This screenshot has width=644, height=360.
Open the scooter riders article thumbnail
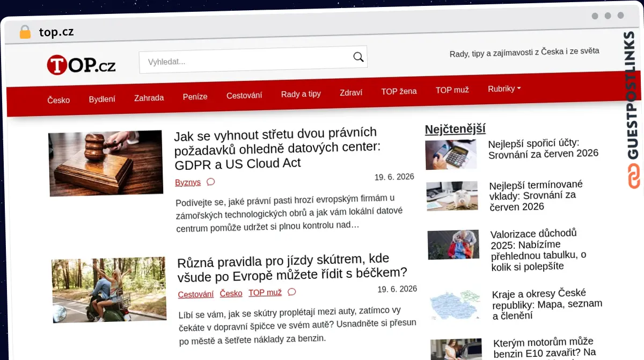(x=109, y=290)
